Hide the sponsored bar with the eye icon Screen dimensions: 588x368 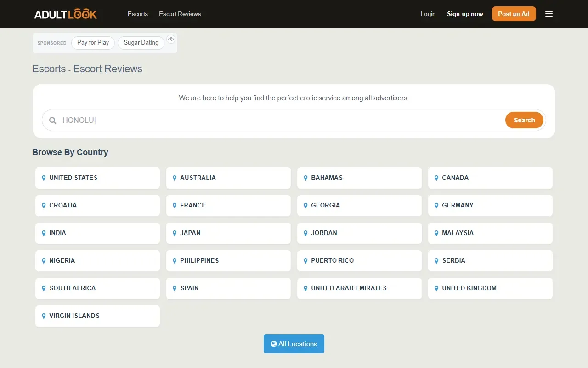point(171,39)
